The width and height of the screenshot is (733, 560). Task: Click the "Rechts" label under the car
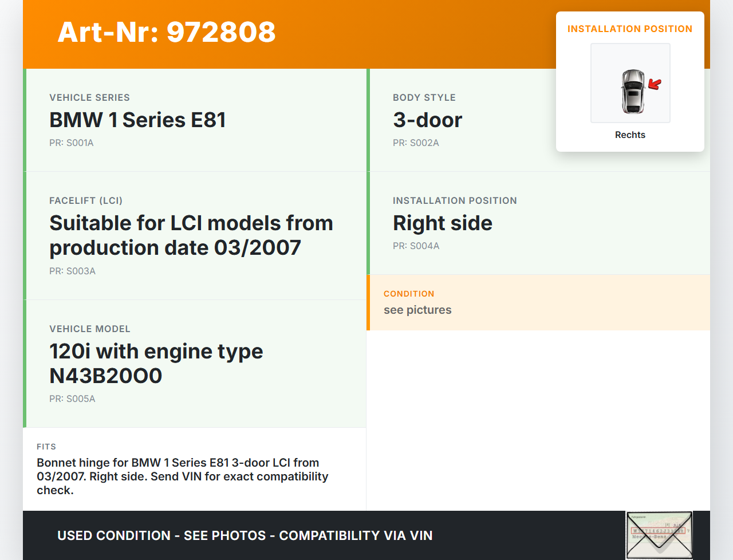(x=630, y=135)
